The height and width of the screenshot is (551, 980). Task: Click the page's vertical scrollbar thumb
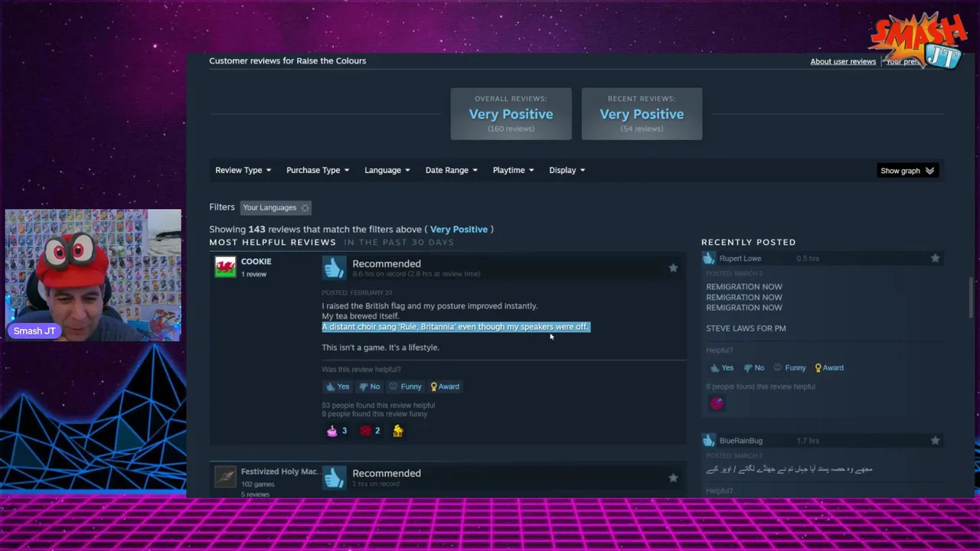(972, 297)
